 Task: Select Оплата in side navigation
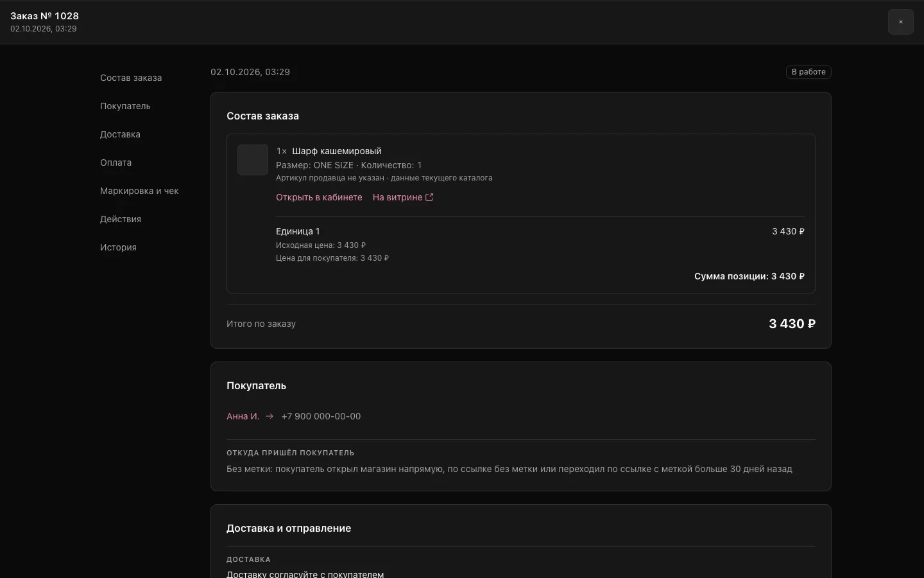(116, 162)
